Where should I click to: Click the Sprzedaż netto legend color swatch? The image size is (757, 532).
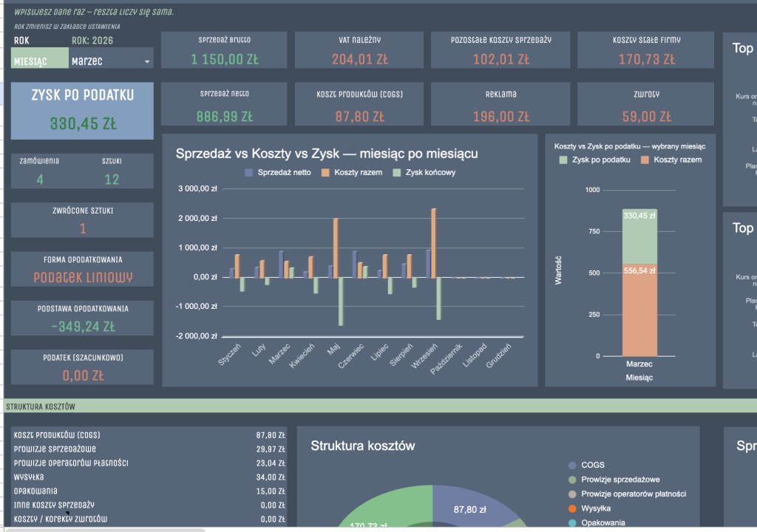[248, 172]
